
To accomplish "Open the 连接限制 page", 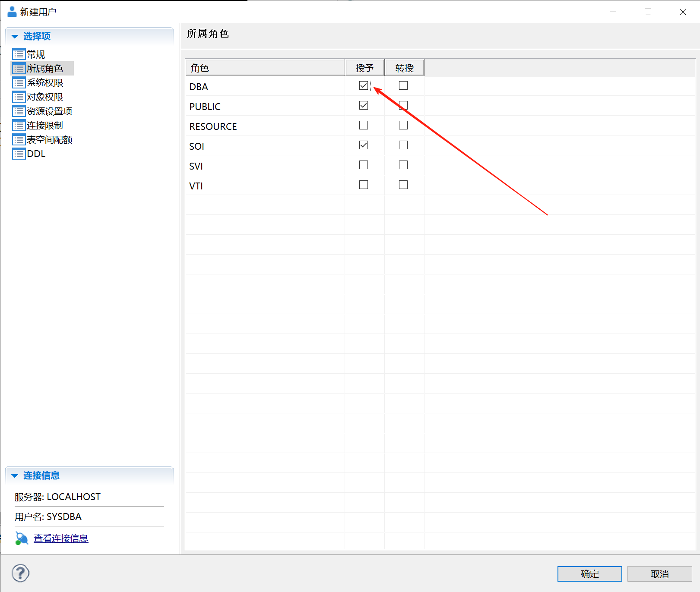I will (x=45, y=126).
